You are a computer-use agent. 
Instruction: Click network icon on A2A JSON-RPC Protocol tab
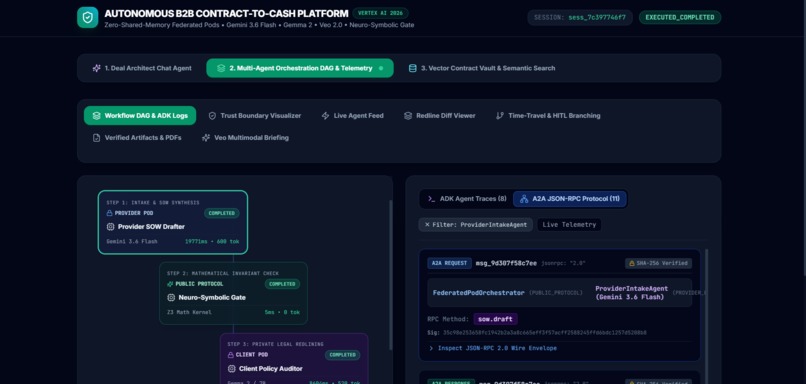click(524, 198)
